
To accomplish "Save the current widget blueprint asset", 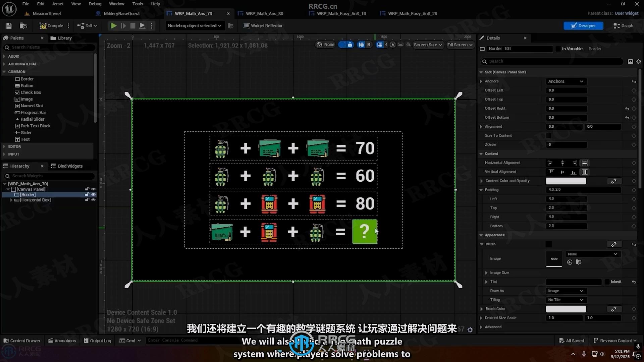I will (9, 26).
